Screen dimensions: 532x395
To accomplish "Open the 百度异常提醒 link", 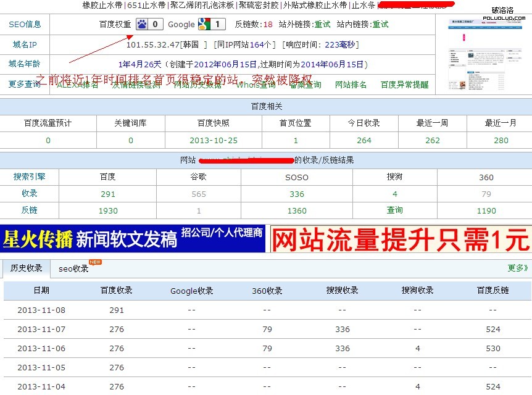I will click(404, 85).
